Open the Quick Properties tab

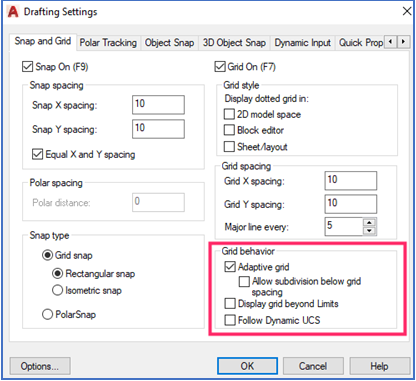(x=361, y=43)
